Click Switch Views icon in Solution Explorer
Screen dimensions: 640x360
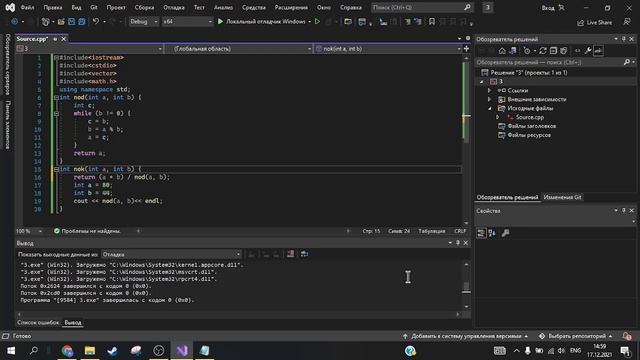click(x=513, y=51)
